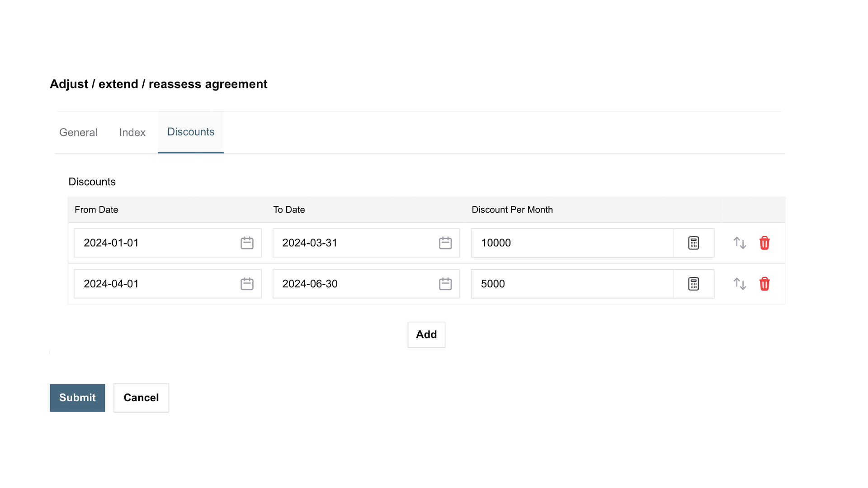The image size is (868, 488).
Task: Reorder the 5000 discount row
Action: (740, 284)
